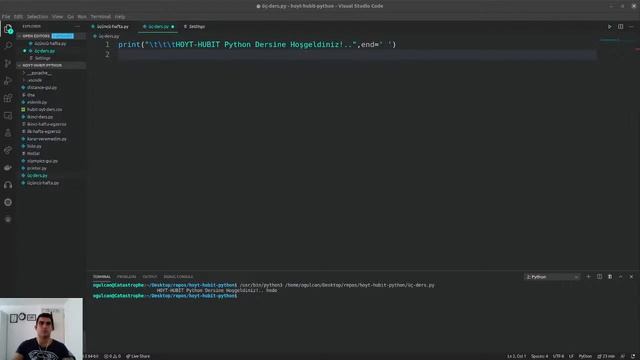The image size is (640, 360).
Task: Click unsaved dot on üç-ders.py tab
Action: pos(173,27)
